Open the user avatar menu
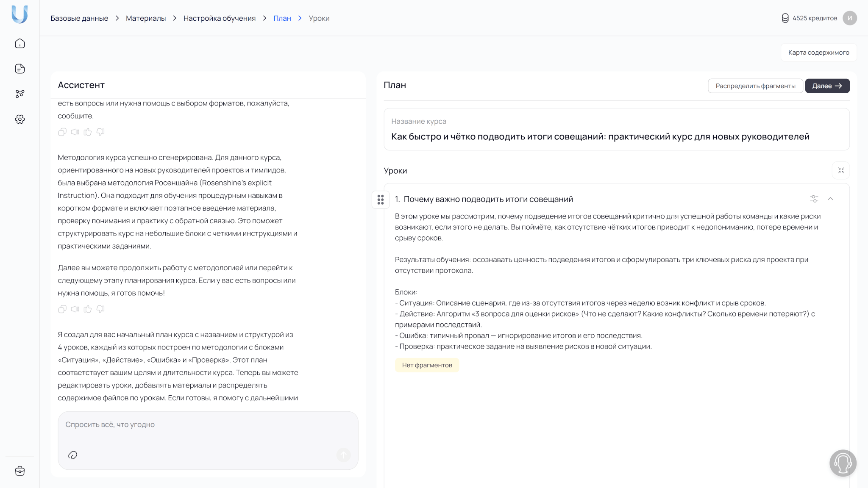The width and height of the screenshot is (868, 488). pyautogui.click(x=849, y=18)
